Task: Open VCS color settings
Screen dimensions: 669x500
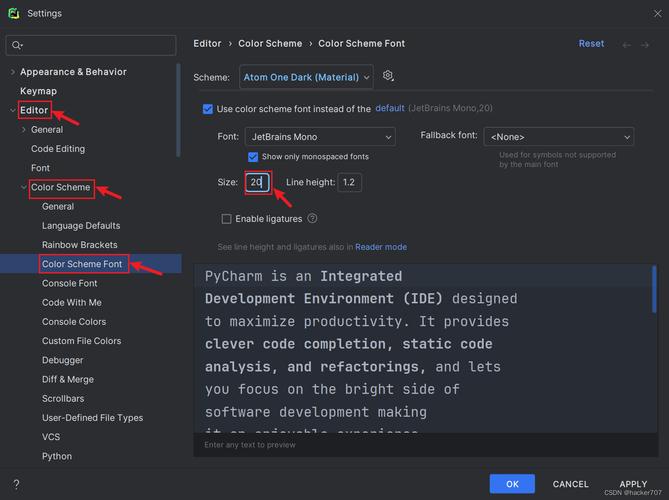Action: click(51, 436)
